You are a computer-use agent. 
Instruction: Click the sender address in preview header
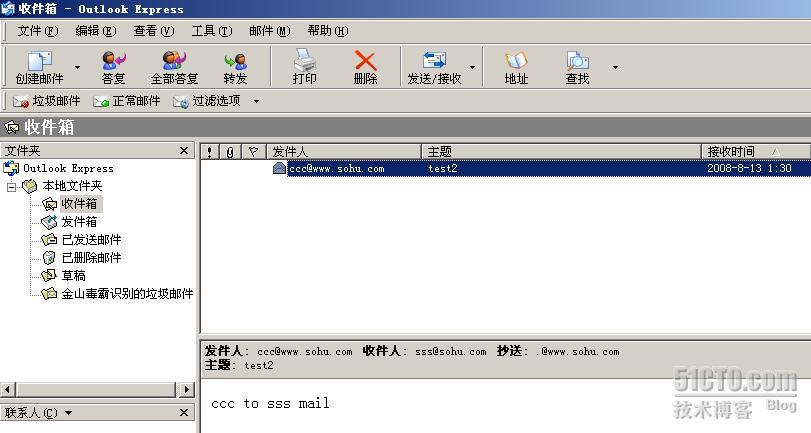[x=305, y=351]
